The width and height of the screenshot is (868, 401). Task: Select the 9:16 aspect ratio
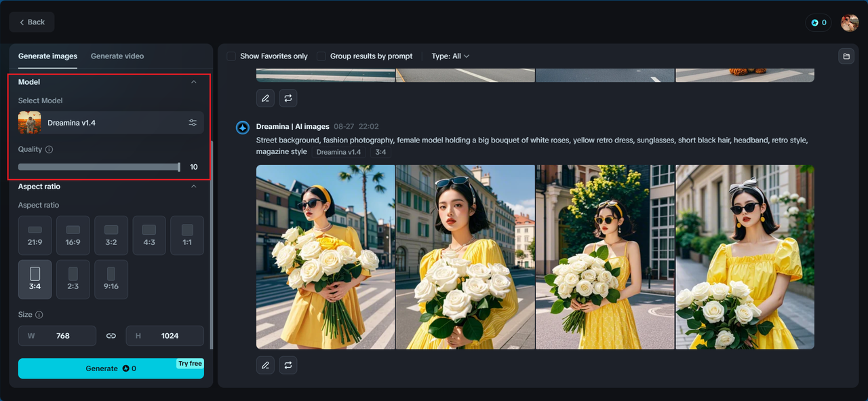pyautogui.click(x=111, y=280)
